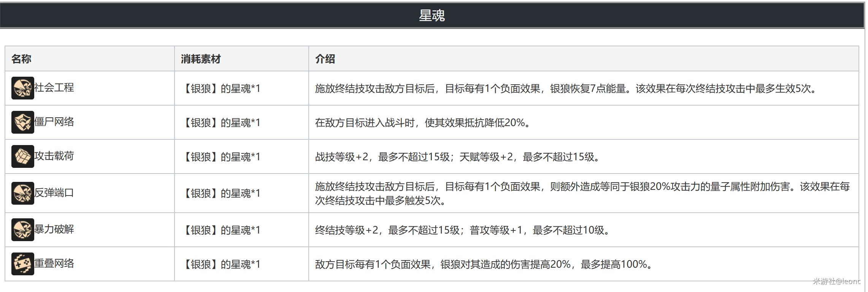Click the material cell in 攻击载荷 row

click(x=241, y=156)
